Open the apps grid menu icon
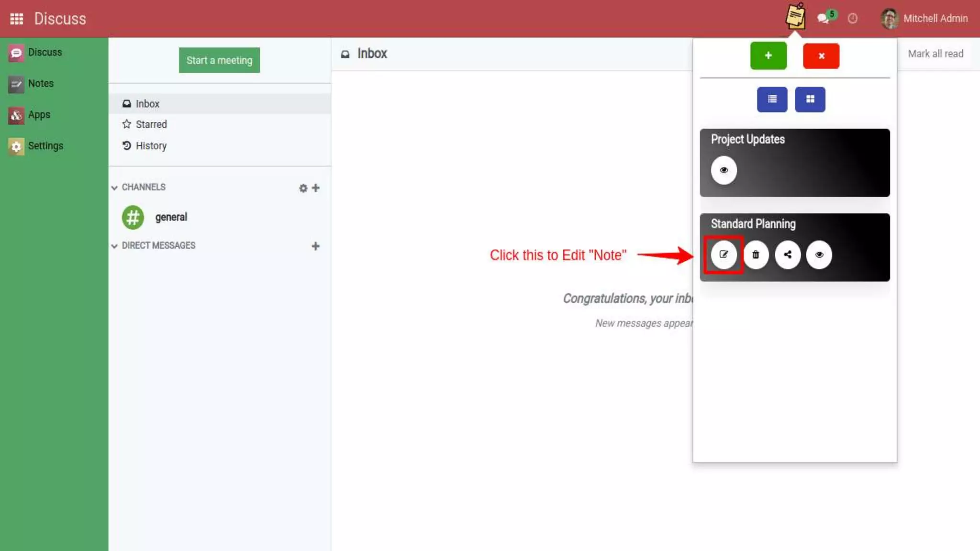 click(17, 19)
